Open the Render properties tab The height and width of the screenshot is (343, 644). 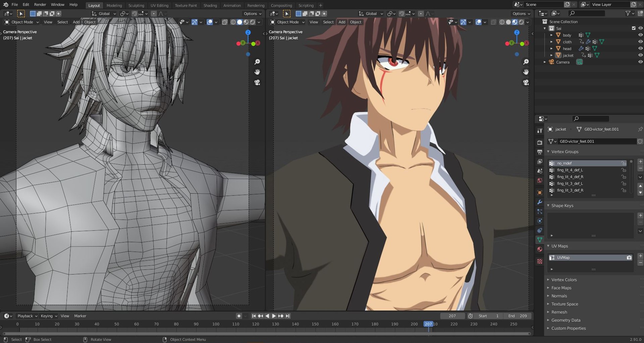point(540,142)
